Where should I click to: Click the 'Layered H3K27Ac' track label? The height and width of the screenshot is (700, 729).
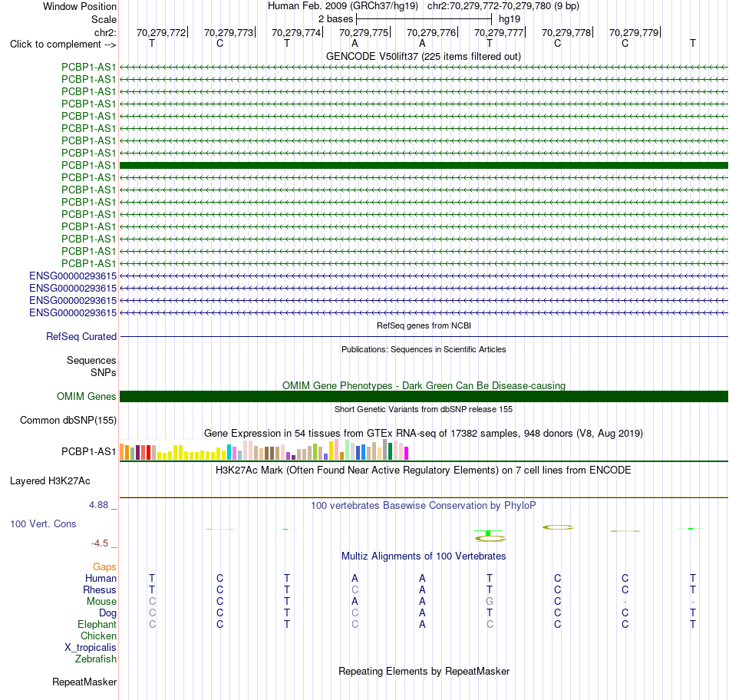(50, 481)
